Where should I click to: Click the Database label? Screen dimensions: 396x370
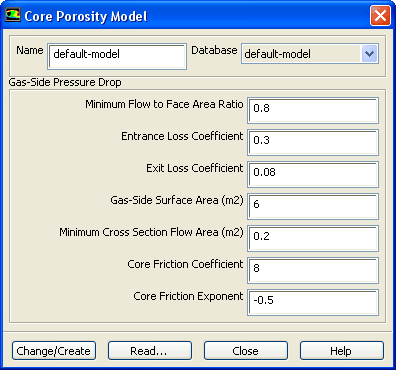pyautogui.click(x=214, y=50)
